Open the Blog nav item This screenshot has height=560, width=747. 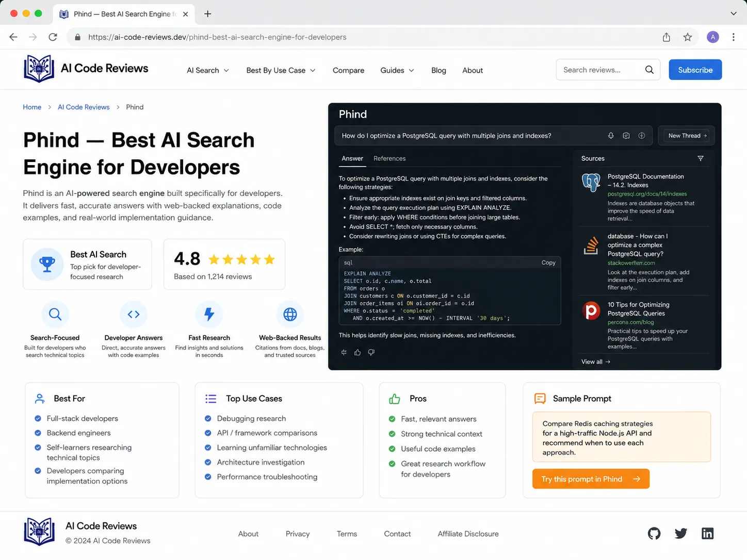pyautogui.click(x=439, y=70)
